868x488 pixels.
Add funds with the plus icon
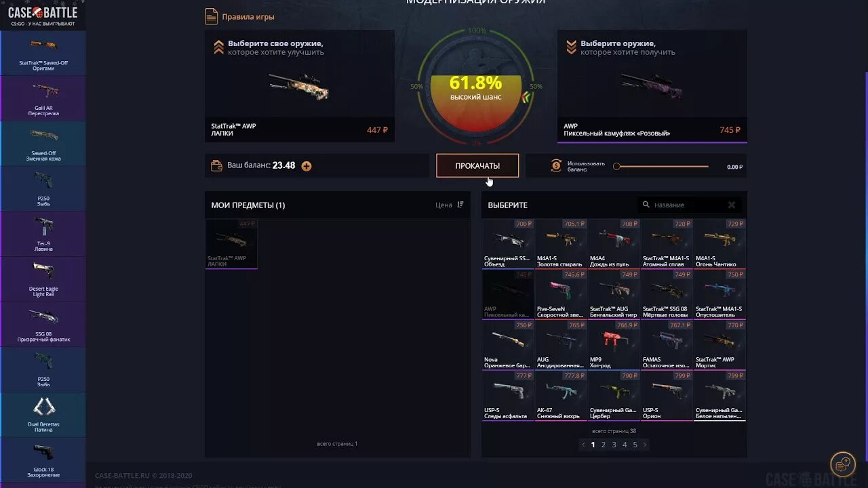tap(307, 165)
